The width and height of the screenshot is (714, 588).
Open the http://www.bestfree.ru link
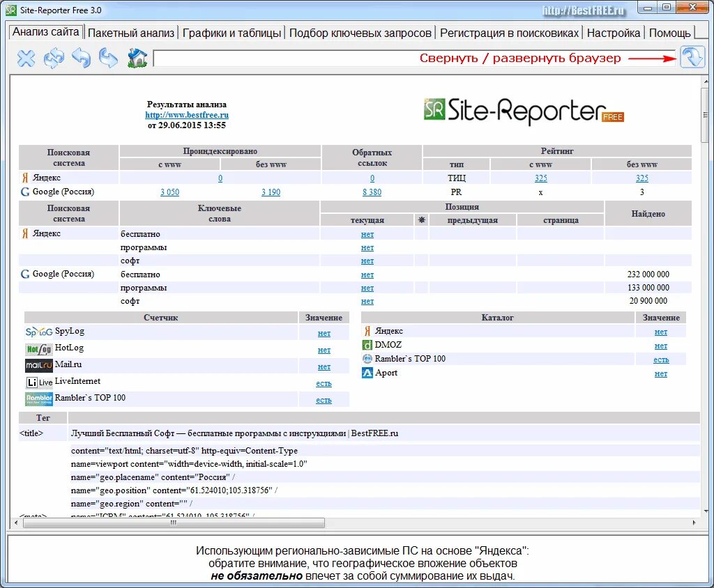pyautogui.click(x=187, y=115)
